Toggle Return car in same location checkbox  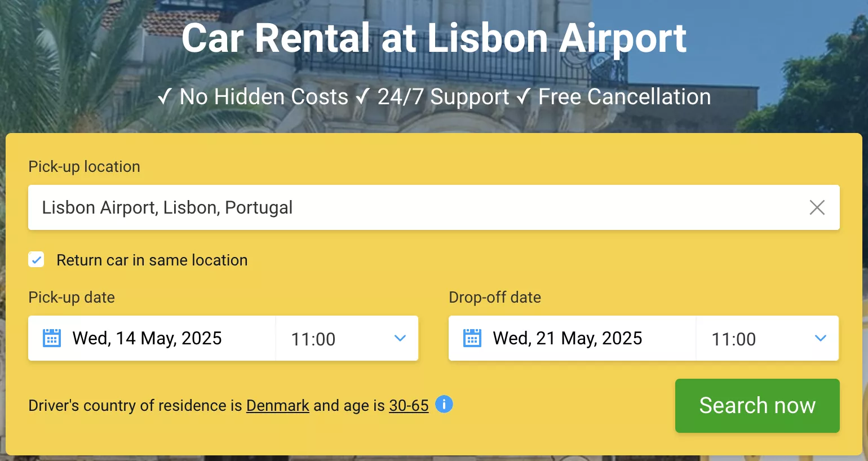pos(36,260)
